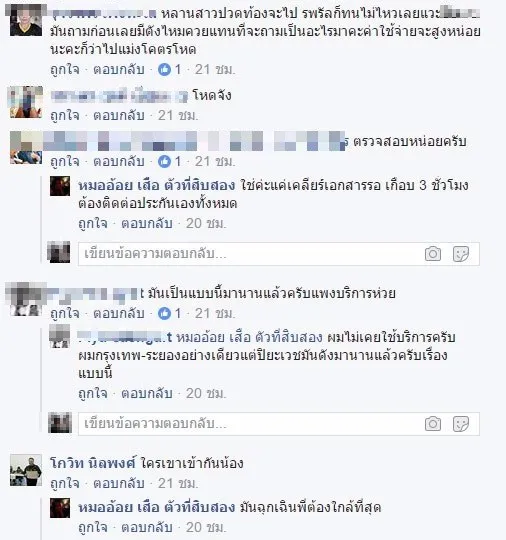Click like count icon on ตรวจสอบหน่อยครับ comment

pyautogui.click(x=164, y=162)
